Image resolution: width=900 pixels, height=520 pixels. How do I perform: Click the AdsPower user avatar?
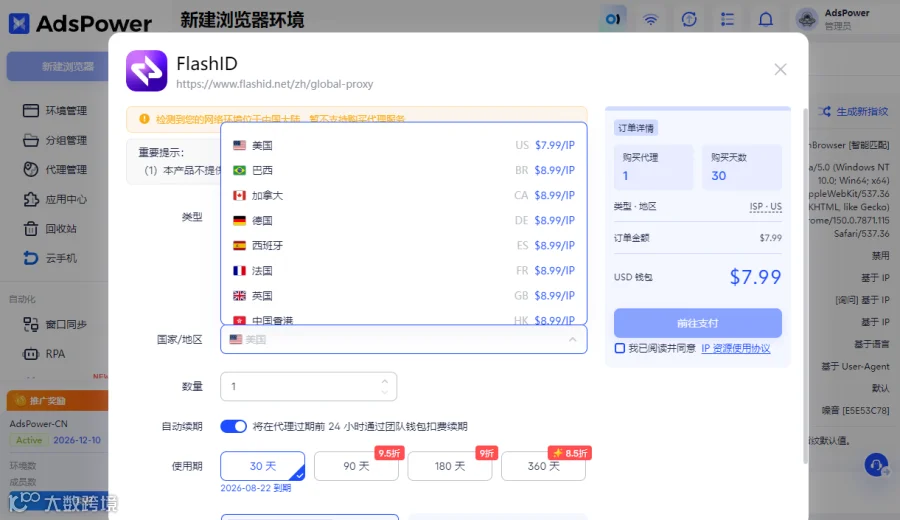coord(807,20)
